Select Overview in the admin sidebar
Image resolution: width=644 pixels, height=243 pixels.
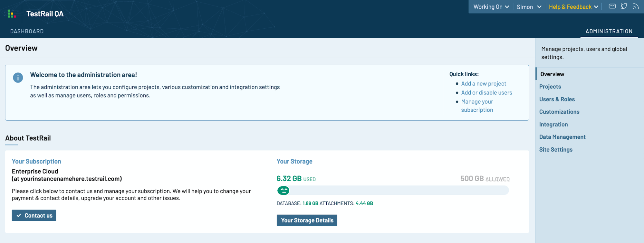point(552,74)
